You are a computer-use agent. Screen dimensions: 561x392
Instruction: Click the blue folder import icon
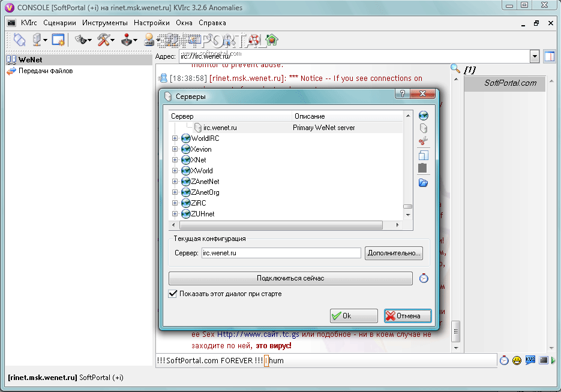423,183
